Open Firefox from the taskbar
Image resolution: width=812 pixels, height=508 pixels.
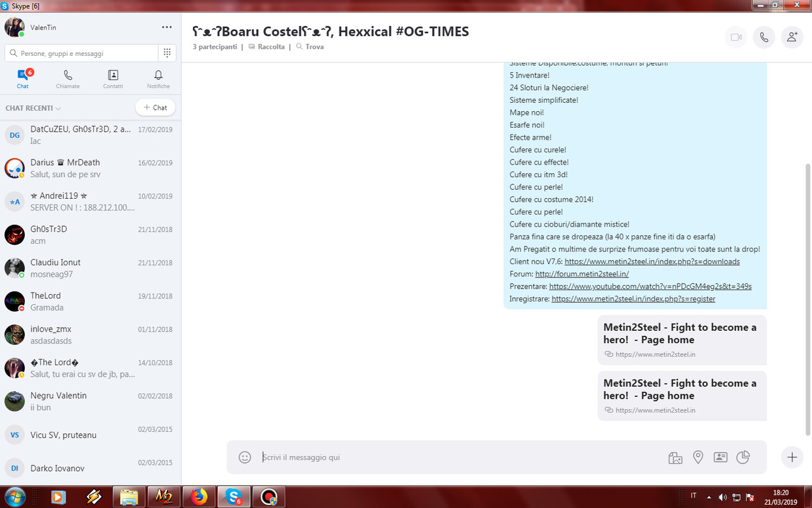click(x=199, y=497)
